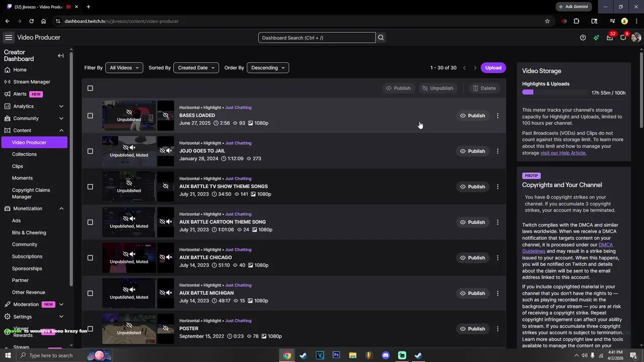
Task: Open Chrome extensions puzzle icon
Action: coord(577,21)
